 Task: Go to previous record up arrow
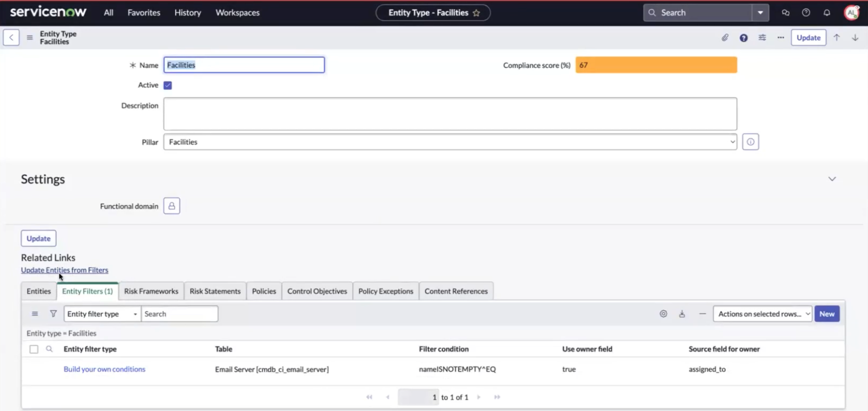point(837,37)
